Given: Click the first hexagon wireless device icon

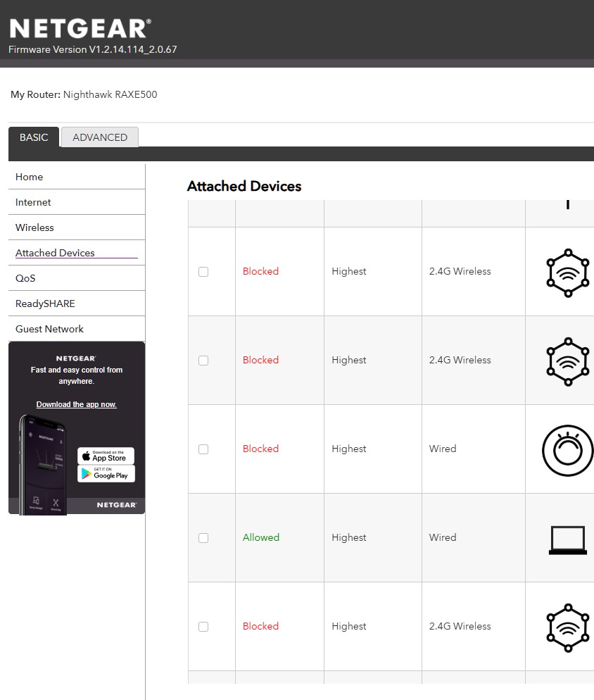Looking at the screenshot, I should (567, 273).
